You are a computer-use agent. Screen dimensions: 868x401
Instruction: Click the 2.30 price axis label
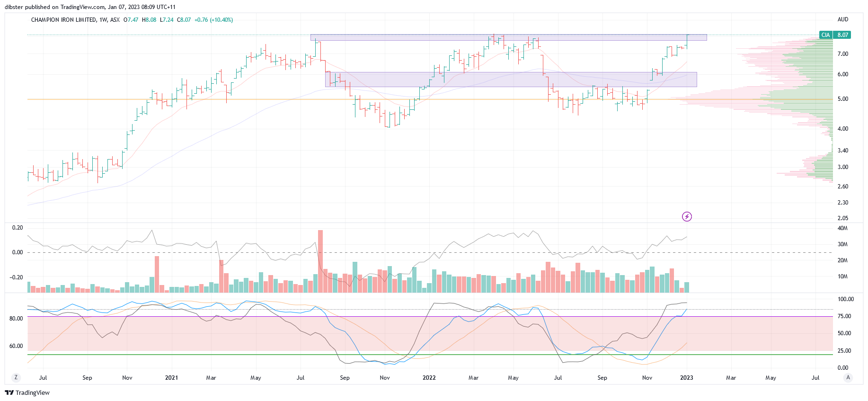(842, 203)
